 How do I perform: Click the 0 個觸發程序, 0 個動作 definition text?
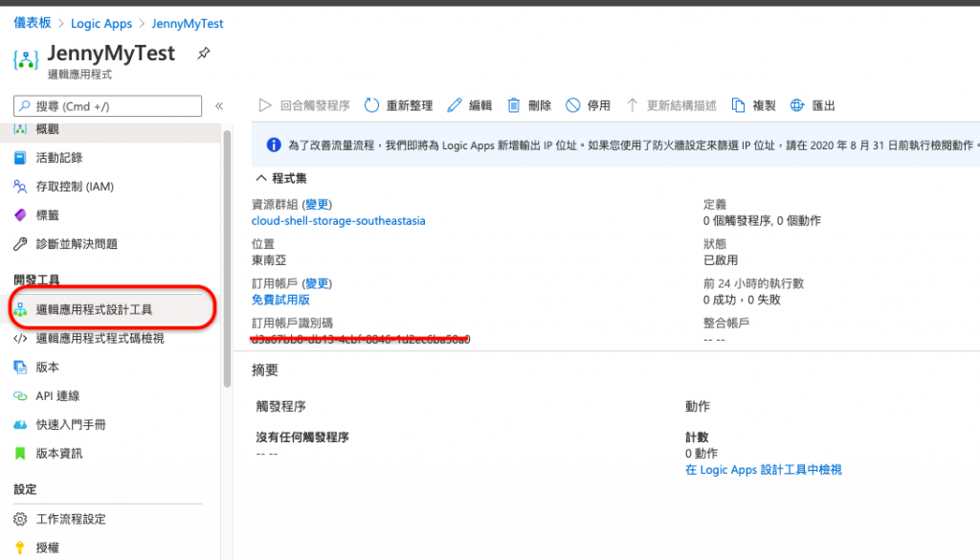[x=762, y=220]
